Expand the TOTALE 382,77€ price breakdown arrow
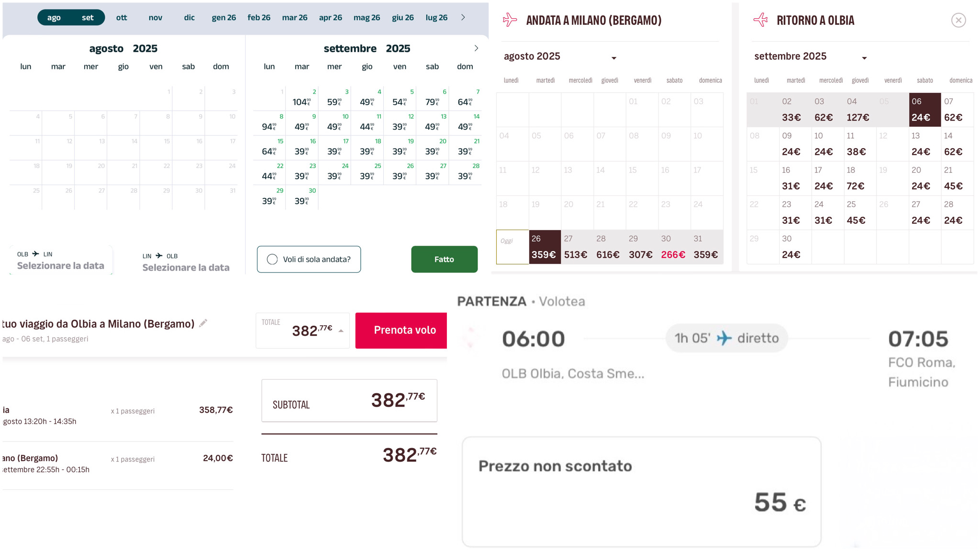 (341, 331)
